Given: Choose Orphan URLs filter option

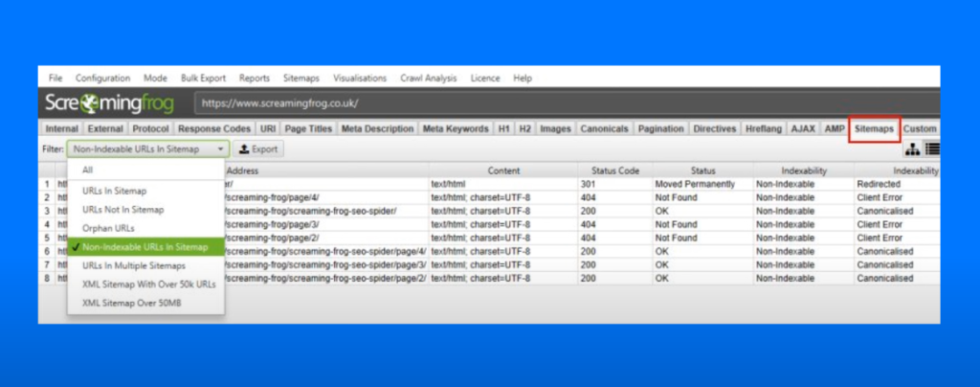Looking at the screenshot, I should pos(145,228).
